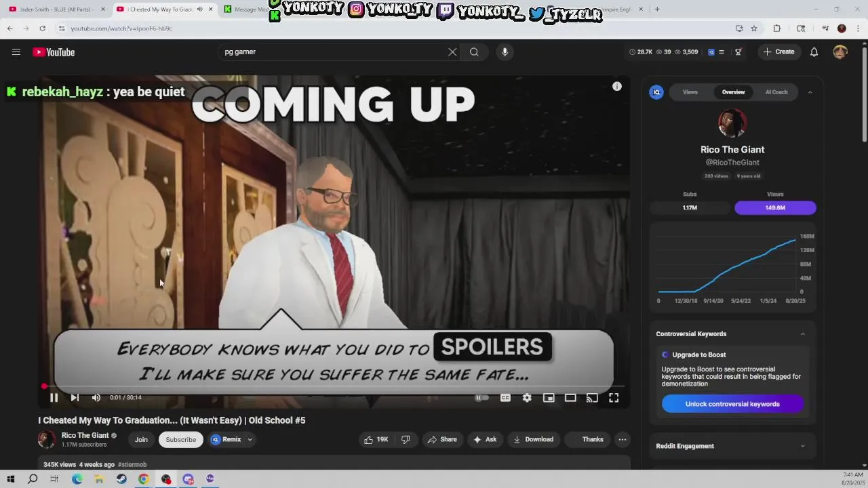868x488 pixels.
Task: Show video info card icon
Action: click(x=617, y=86)
